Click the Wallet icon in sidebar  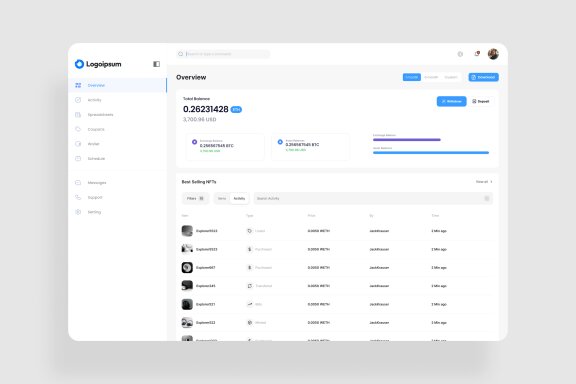(x=78, y=144)
